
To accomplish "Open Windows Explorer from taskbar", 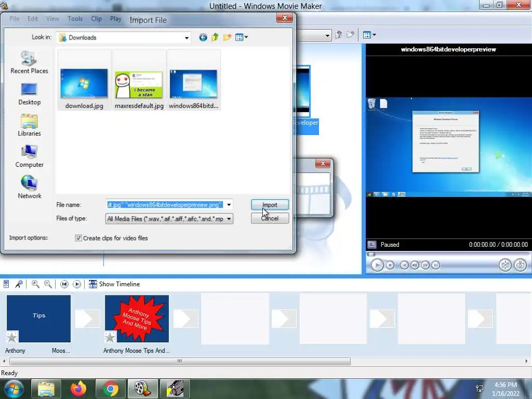I will (x=46, y=389).
